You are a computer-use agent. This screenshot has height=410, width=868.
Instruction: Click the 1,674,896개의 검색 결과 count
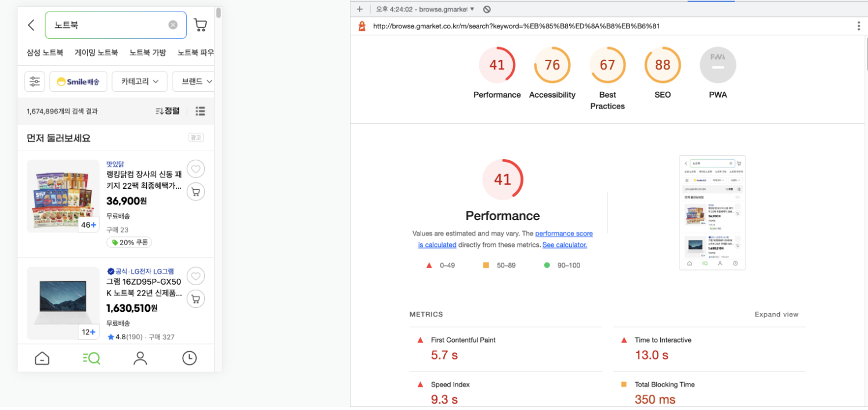click(62, 111)
